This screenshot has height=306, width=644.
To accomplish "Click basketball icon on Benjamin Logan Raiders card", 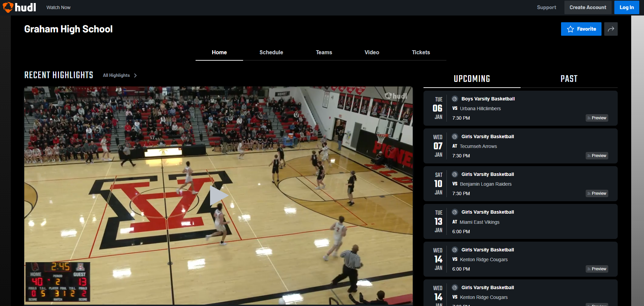I will 455,174.
